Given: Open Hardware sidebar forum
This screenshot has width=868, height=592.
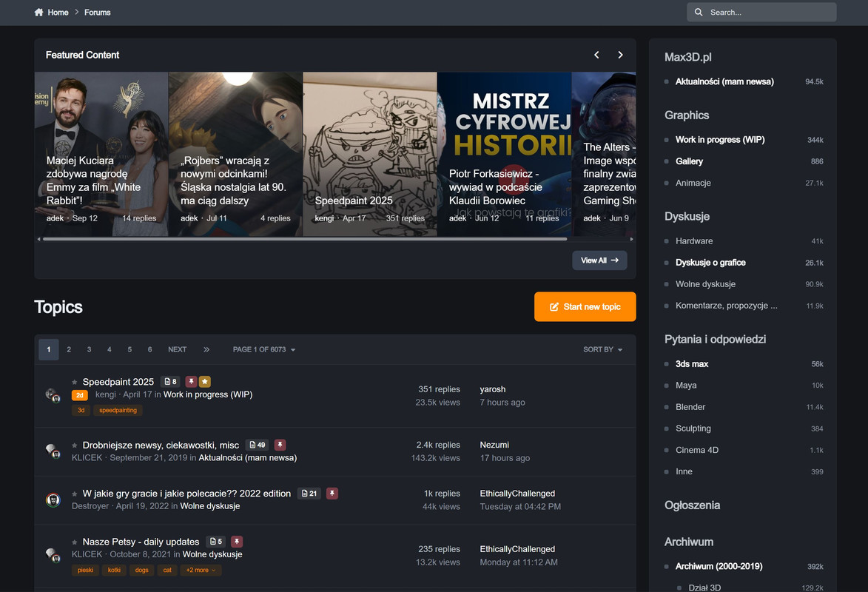Looking at the screenshot, I should tap(694, 241).
